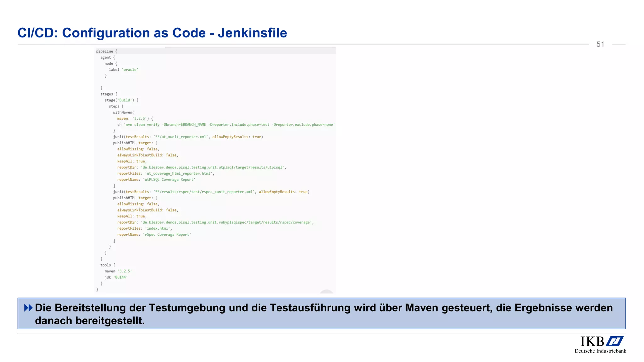The width and height of the screenshot is (644, 362).
Task: Select the "label 'oracle'" code line
Action: pyautogui.click(x=124, y=70)
